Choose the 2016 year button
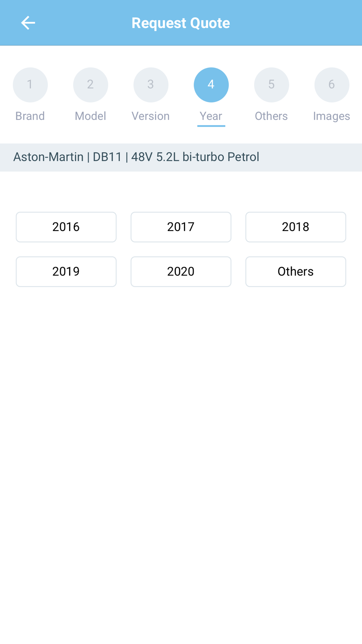This screenshot has width=362, height=644. point(66,227)
